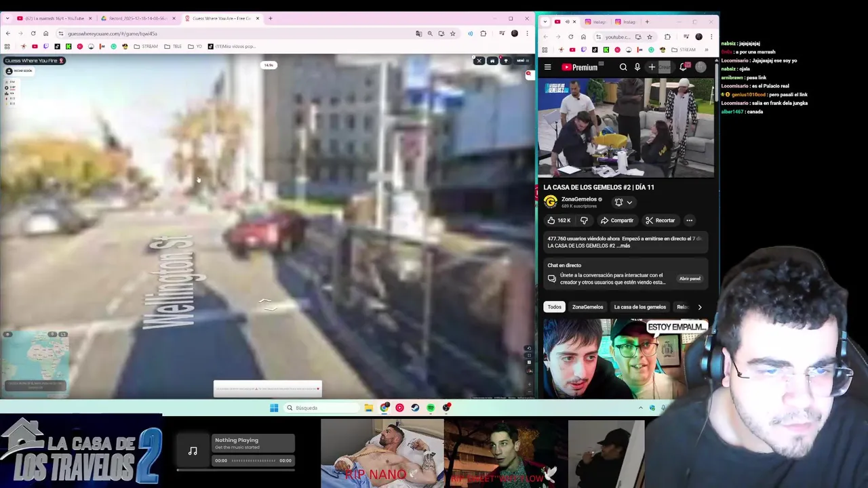Image resolution: width=868 pixels, height=488 pixels.
Task: Open Chrome from the Windows taskbar
Action: (x=384, y=407)
